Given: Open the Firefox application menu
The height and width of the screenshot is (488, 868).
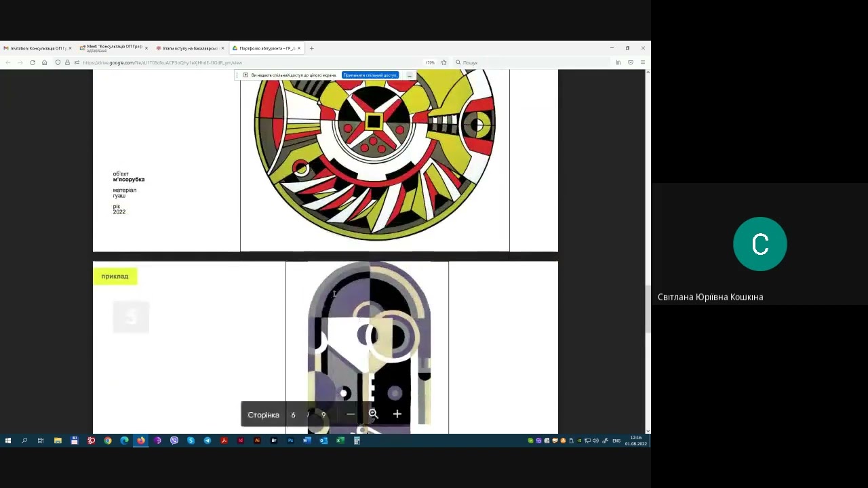Looking at the screenshot, I should (642, 62).
